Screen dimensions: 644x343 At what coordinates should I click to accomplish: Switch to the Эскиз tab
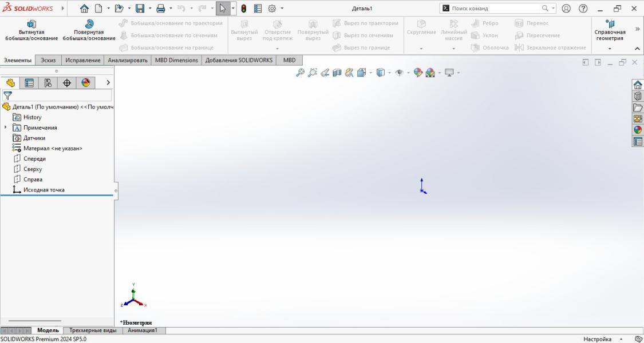point(49,60)
